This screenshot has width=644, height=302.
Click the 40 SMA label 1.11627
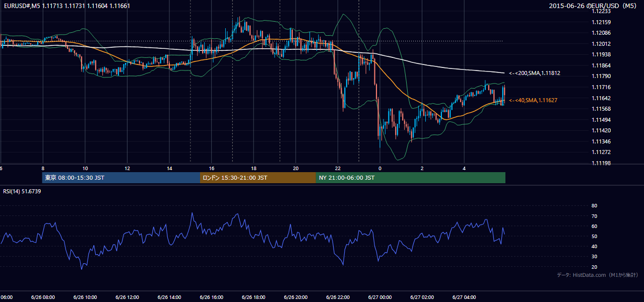click(x=533, y=100)
